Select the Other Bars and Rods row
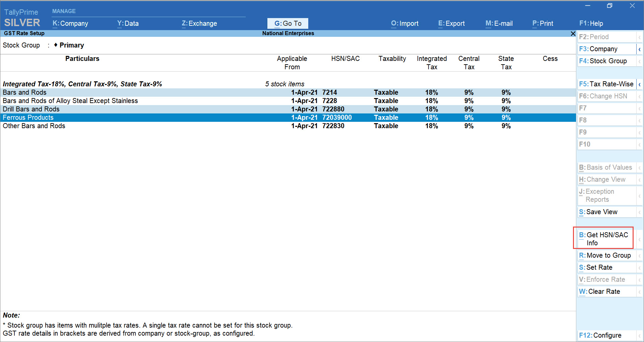 (x=288, y=126)
